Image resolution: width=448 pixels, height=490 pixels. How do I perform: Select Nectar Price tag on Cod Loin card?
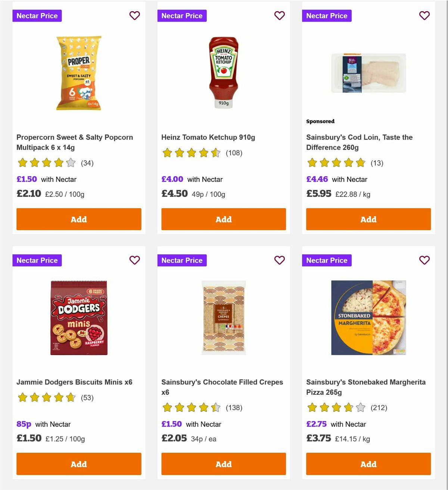pyautogui.click(x=326, y=16)
